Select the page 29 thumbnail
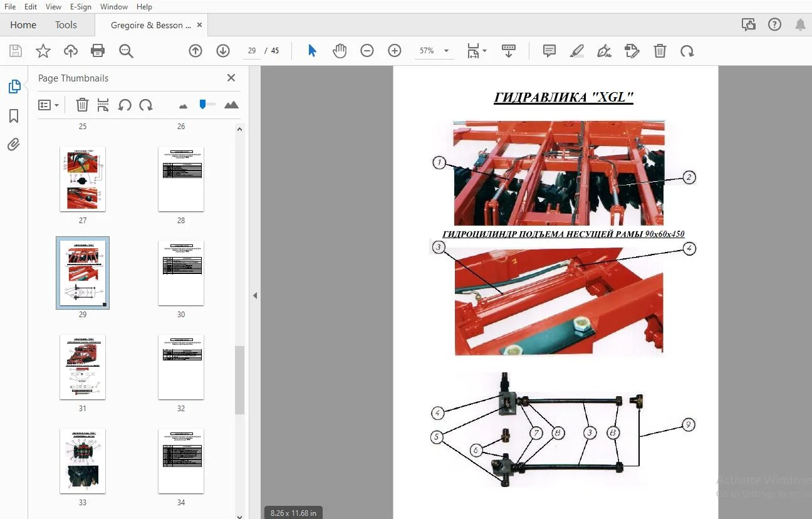The image size is (812, 519). tap(83, 273)
